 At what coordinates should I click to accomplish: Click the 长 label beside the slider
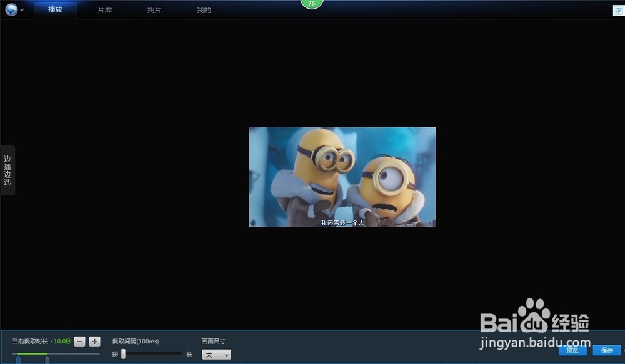[x=189, y=354]
